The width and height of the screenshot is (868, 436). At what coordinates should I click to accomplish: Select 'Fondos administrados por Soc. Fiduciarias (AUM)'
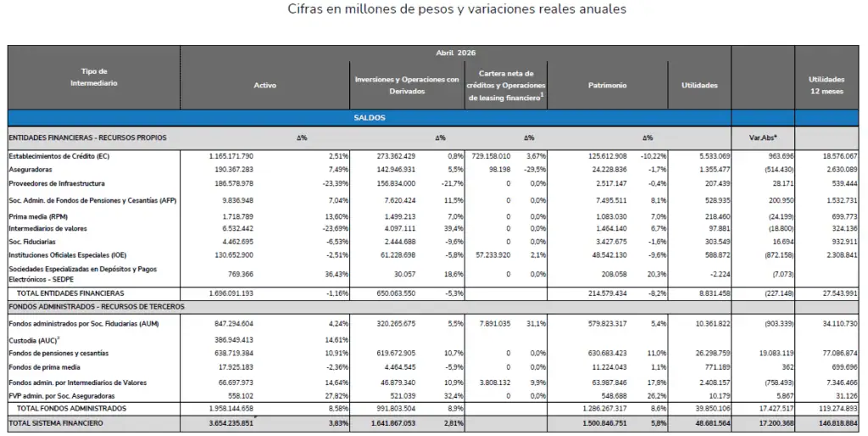pos(84,323)
